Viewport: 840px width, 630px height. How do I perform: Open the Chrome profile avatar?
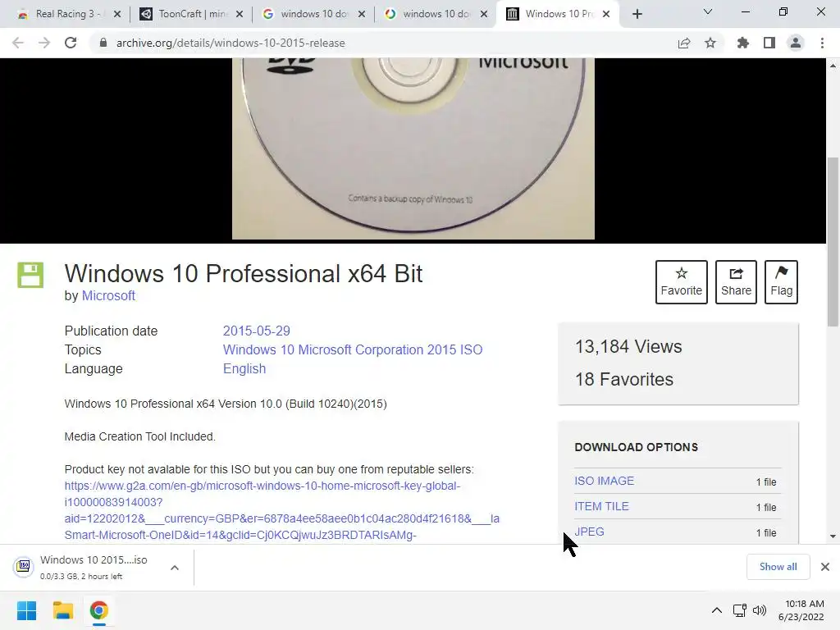pyautogui.click(x=796, y=43)
